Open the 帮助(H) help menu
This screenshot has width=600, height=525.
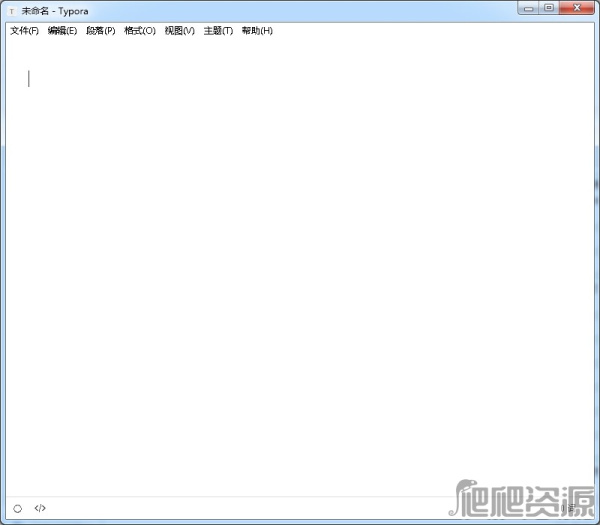[257, 31]
